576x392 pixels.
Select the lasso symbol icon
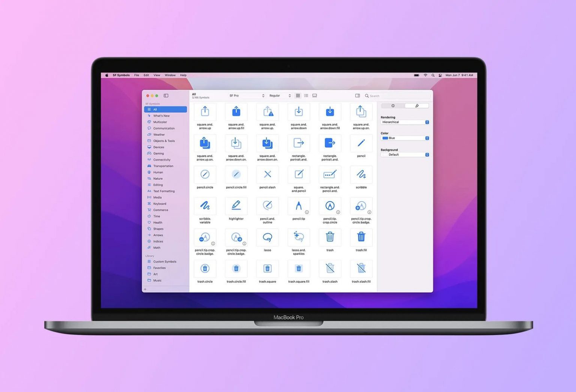(x=267, y=237)
